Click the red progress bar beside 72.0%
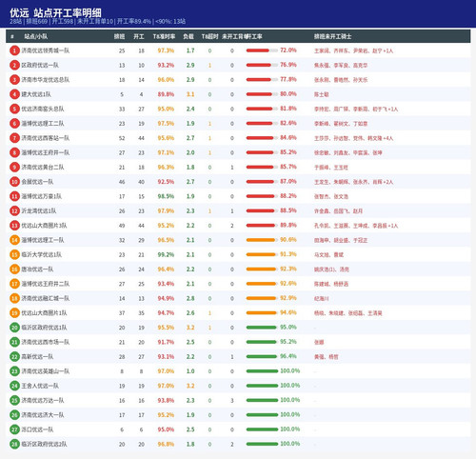This screenshot has height=459, width=476. pyautogui.click(x=262, y=50)
